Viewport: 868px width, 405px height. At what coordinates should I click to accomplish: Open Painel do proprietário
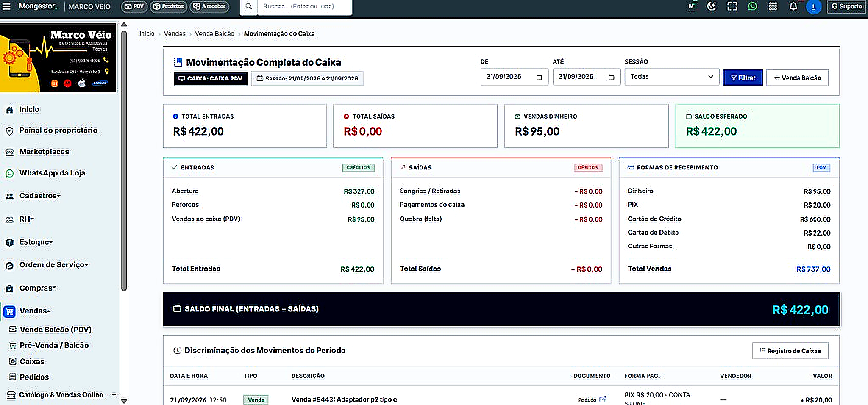(x=58, y=130)
